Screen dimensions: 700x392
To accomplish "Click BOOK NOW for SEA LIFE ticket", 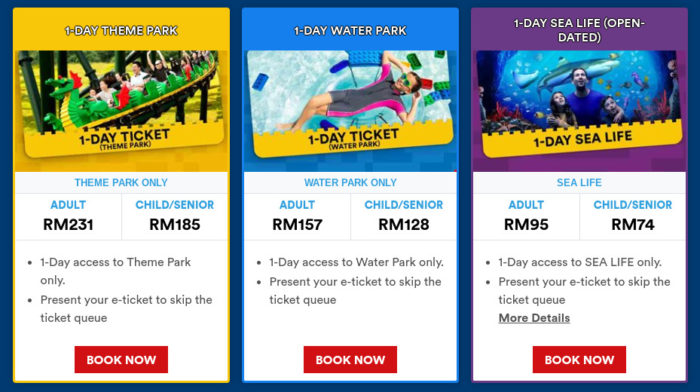I will (x=579, y=359).
